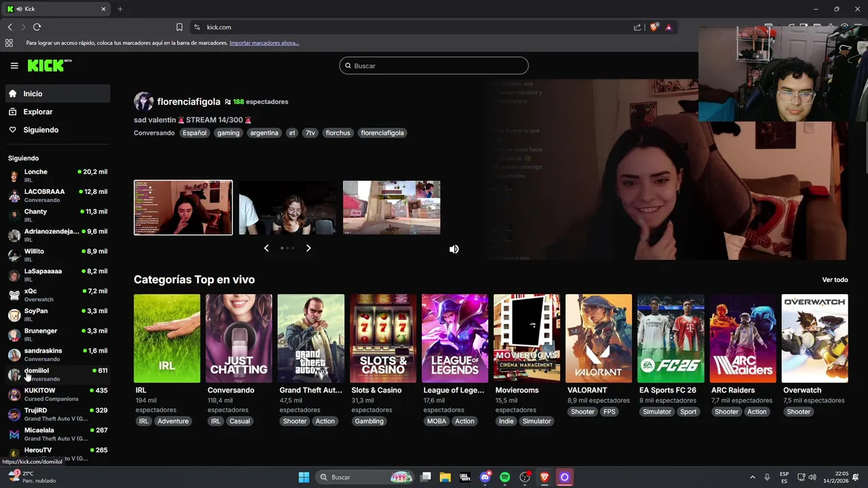
Task: Go to Inicio in the sidebar
Action: (58, 94)
